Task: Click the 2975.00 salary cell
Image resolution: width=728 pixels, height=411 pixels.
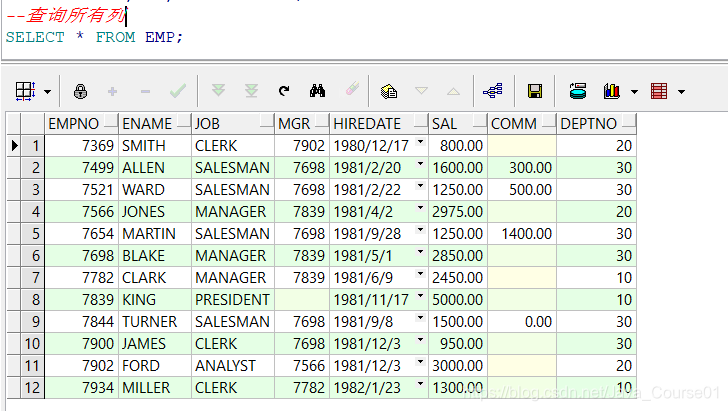Action: click(458, 212)
